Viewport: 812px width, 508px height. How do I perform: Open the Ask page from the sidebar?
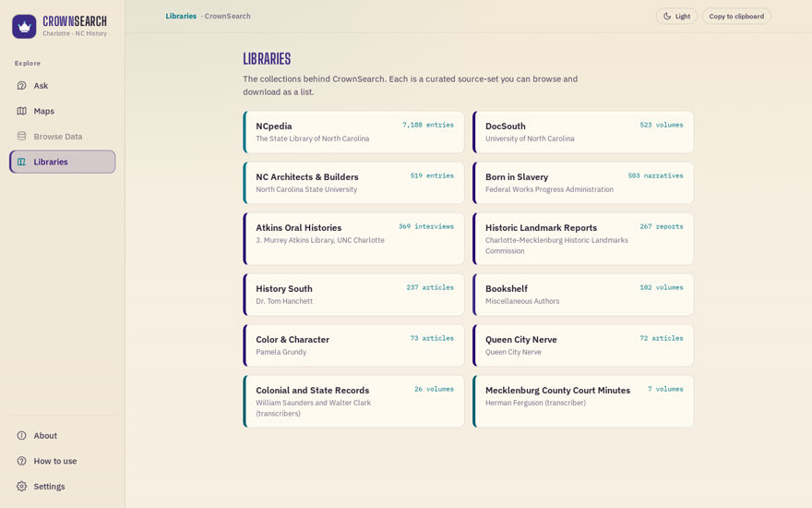point(62,86)
